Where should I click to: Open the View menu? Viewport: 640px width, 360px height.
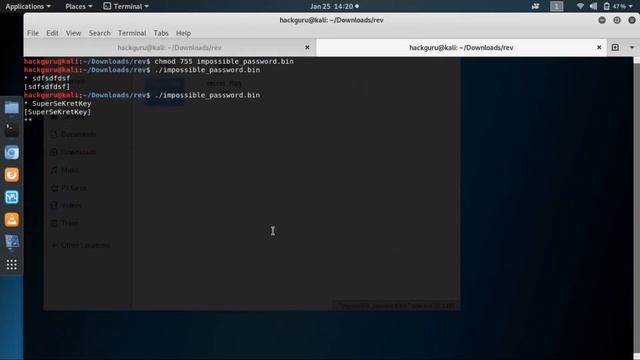pyautogui.click(x=73, y=33)
